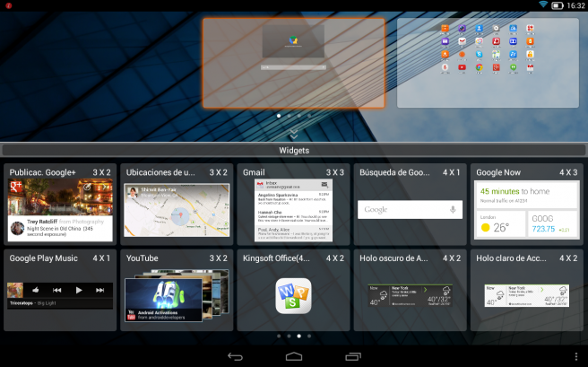Tap the Maps icon in the home screen preview
Image resolution: width=588 pixels, height=367 pixels.
pos(496,55)
